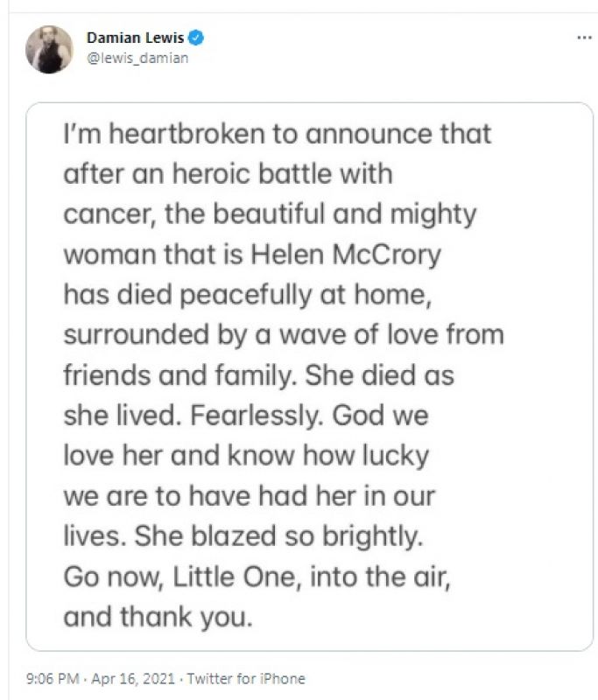
Task: Click "surrounded by a wave of love" line
Action: 283,335
